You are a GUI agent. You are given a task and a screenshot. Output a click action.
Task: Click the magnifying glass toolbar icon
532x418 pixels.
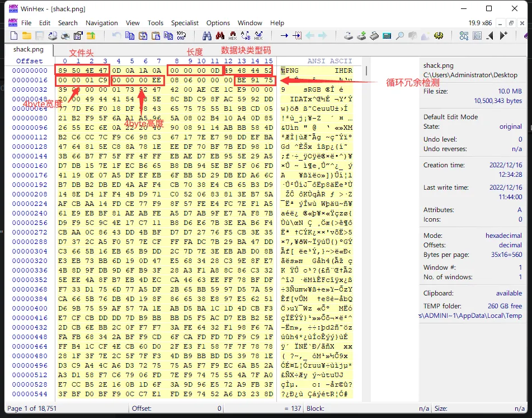tap(399, 36)
